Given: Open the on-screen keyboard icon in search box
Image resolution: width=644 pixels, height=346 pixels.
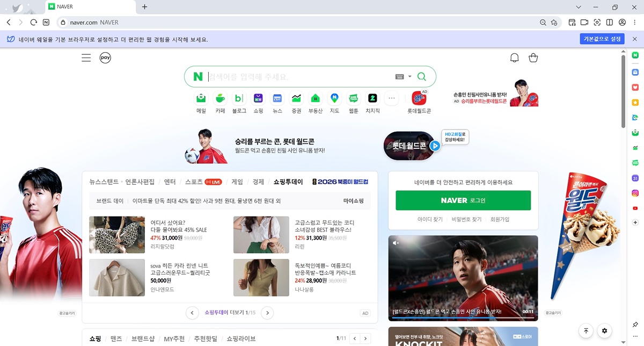Looking at the screenshot, I should [399, 77].
